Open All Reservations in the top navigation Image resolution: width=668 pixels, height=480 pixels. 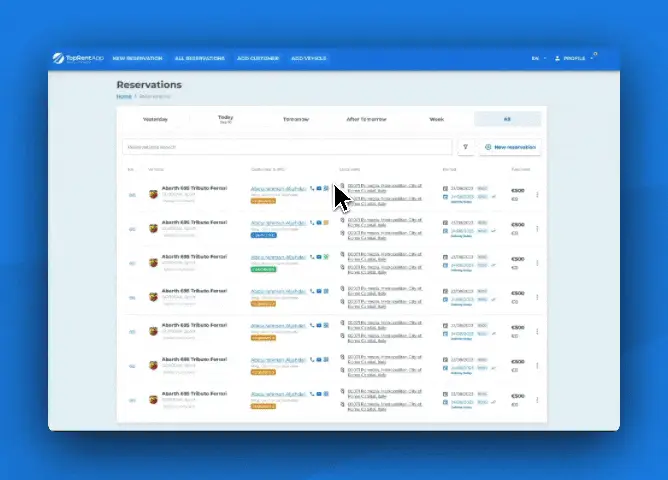pos(198,59)
